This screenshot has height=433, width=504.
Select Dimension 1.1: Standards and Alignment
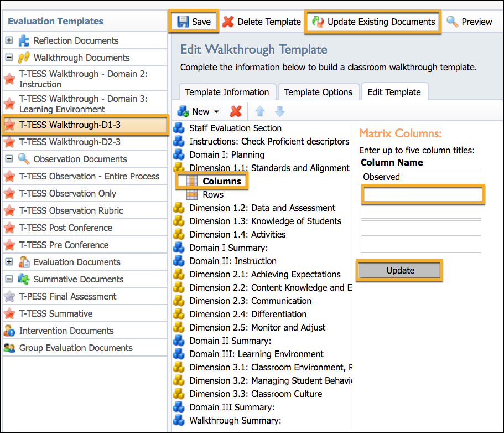[x=269, y=168]
